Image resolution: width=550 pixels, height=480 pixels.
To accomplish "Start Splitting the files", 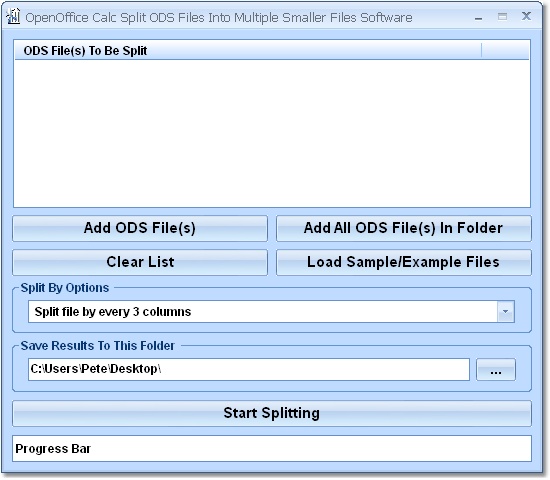I will (272, 413).
